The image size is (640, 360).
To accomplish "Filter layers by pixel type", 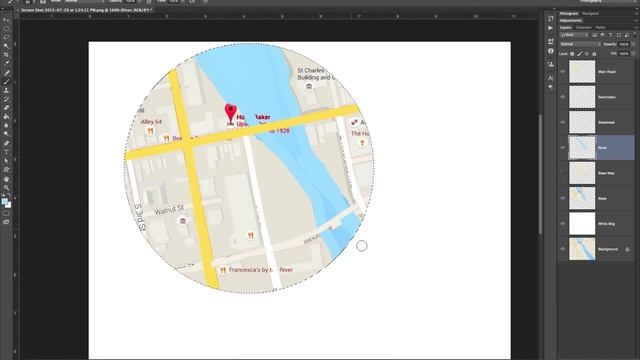I will coord(595,35).
